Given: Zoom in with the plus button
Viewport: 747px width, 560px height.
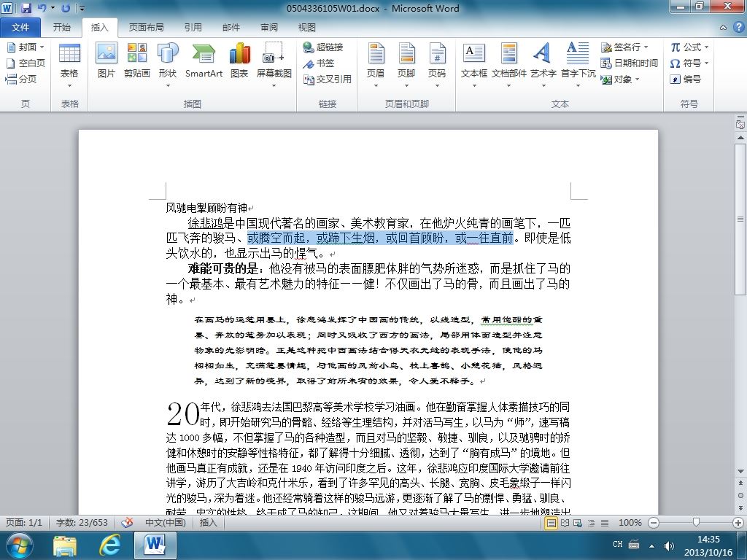Looking at the screenshot, I should (738, 523).
